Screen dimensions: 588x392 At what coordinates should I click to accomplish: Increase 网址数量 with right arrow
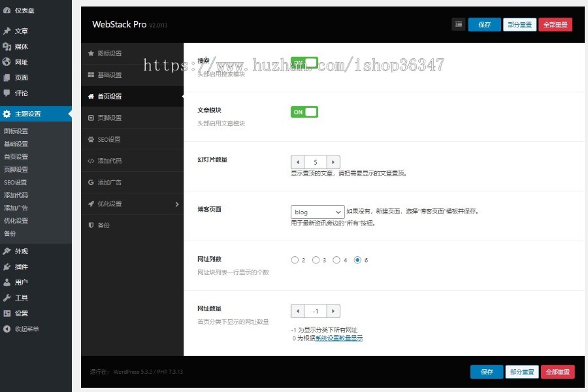tap(333, 311)
